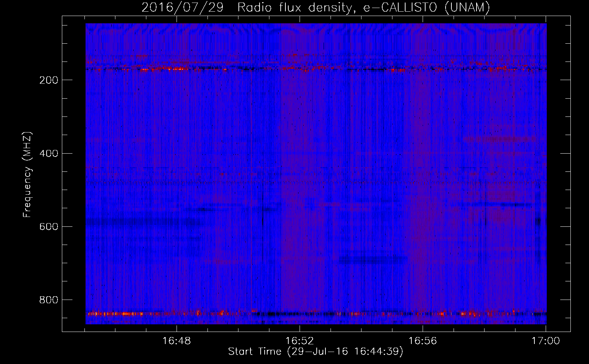Click the 16:52 time tick label

(x=300, y=341)
